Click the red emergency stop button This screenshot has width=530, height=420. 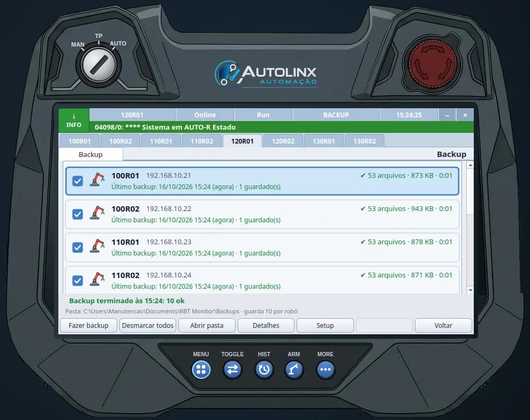point(433,64)
